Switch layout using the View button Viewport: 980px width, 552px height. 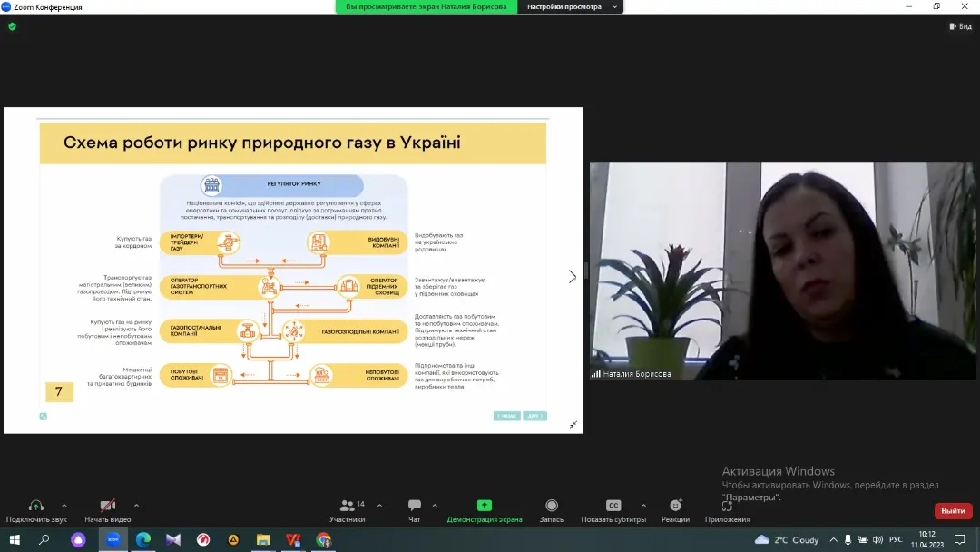(x=961, y=26)
